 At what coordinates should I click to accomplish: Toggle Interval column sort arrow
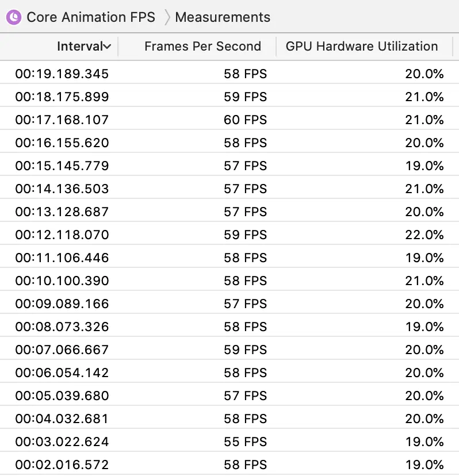[106, 47]
